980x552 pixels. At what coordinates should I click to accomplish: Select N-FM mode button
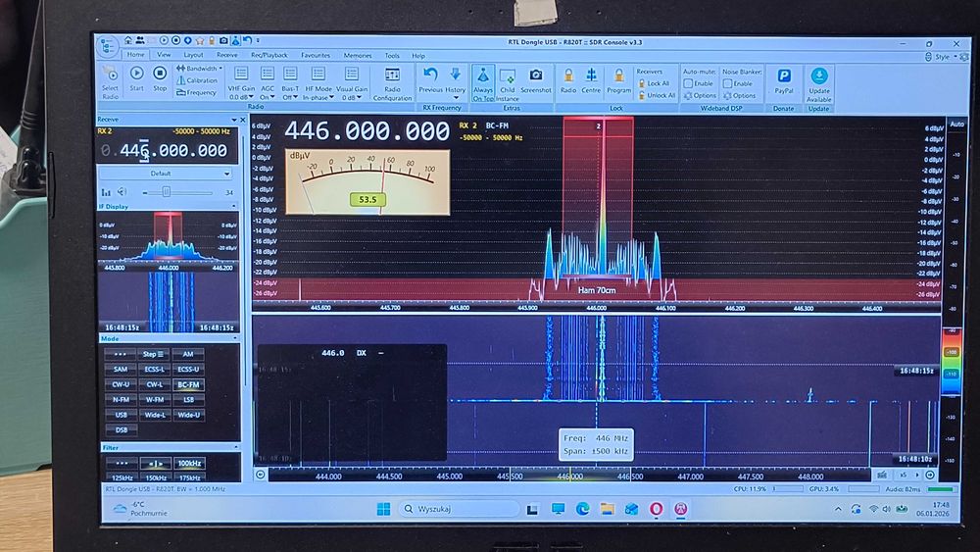121,399
